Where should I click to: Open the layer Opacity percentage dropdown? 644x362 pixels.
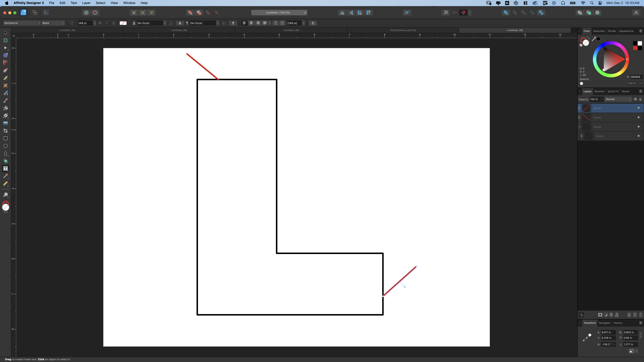[x=602, y=99]
